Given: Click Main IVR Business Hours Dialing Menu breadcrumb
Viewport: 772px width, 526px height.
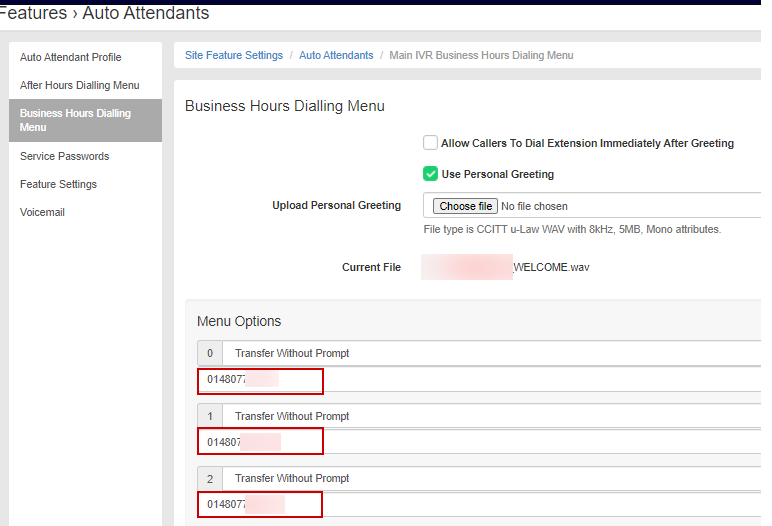Looking at the screenshot, I should tap(481, 55).
